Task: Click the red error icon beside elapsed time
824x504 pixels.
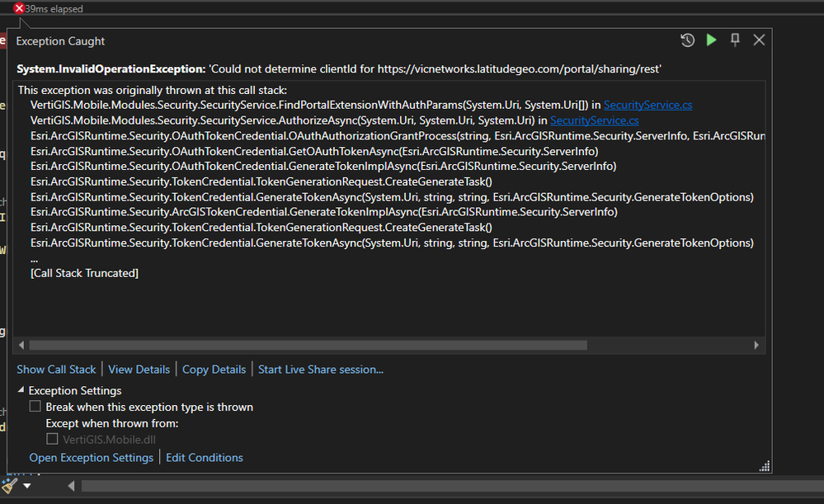Action: (19, 8)
